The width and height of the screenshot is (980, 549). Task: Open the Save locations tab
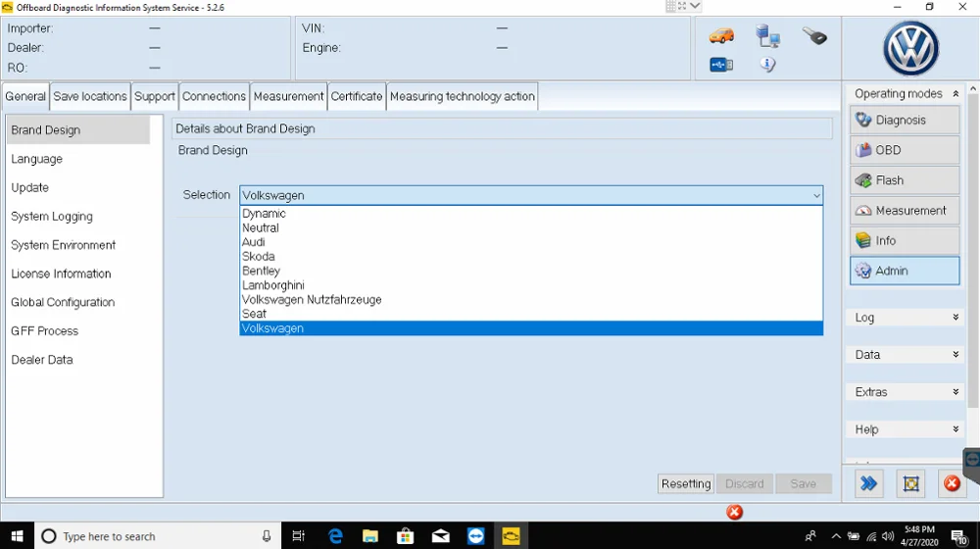[90, 96]
